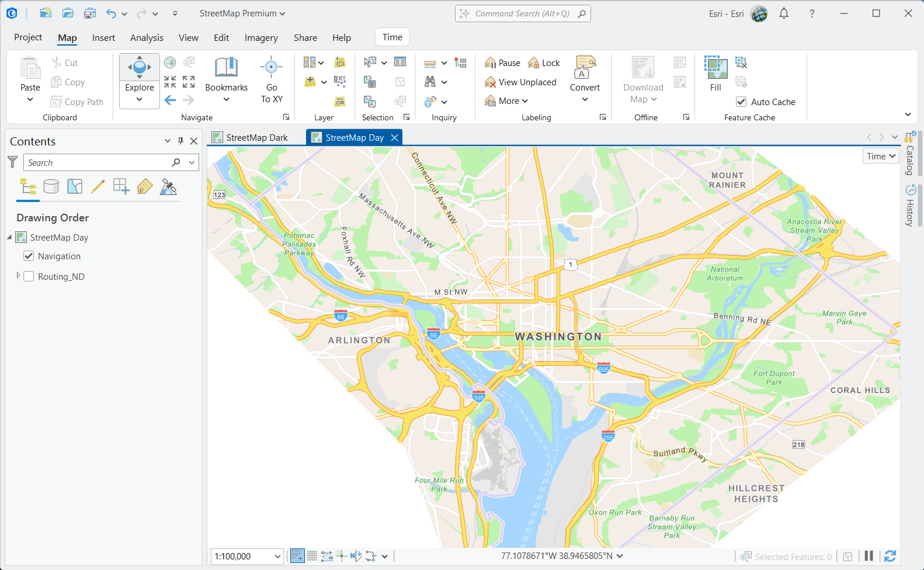Click the Full Extent globe icon
The width and height of the screenshot is (924, 570).
tap(170, 62)
